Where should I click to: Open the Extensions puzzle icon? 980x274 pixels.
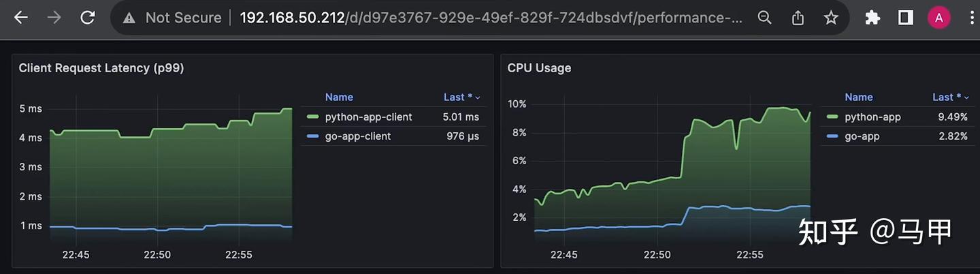872,18
